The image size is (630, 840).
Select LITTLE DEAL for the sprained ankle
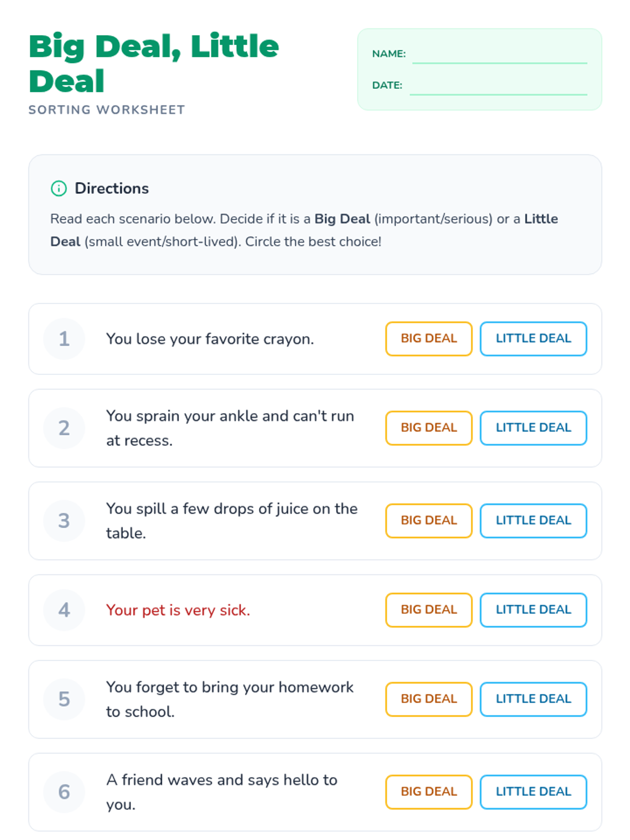(x=533, y=428)
